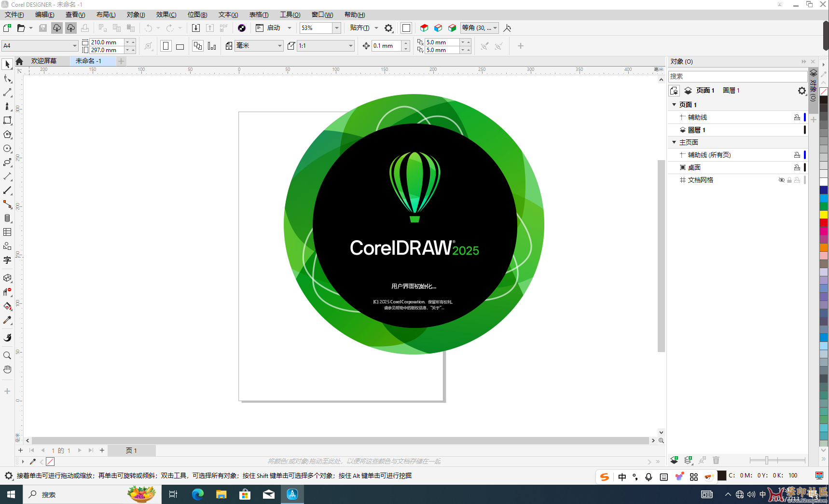Open the 等角 projection preset dropdown
This screenshot has width=829, height=504.
click(495, 28)
